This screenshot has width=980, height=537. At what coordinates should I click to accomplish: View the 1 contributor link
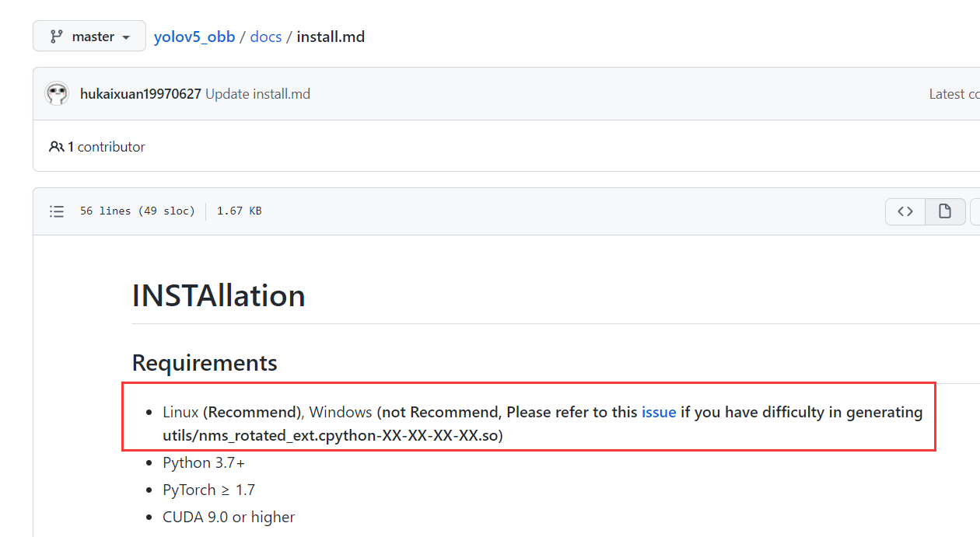106,146
